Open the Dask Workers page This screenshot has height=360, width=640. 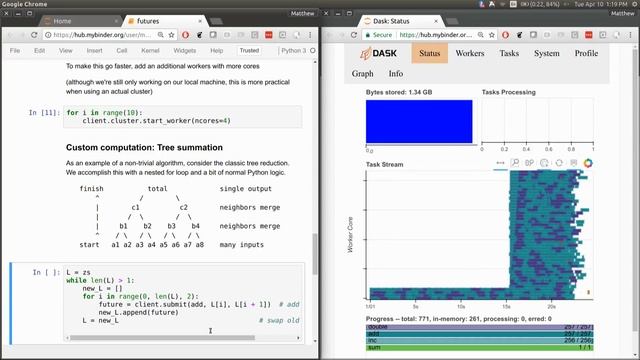coord(470,53)
